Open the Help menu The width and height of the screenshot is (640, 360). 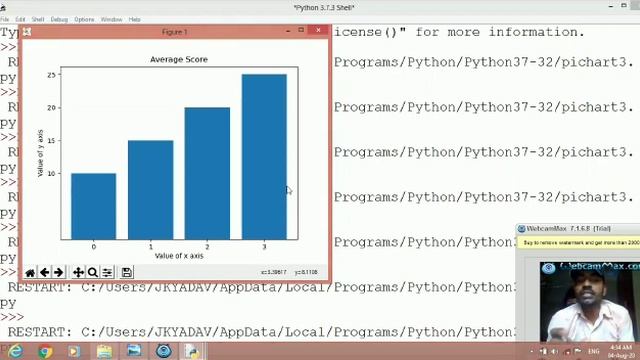point(134,19)
